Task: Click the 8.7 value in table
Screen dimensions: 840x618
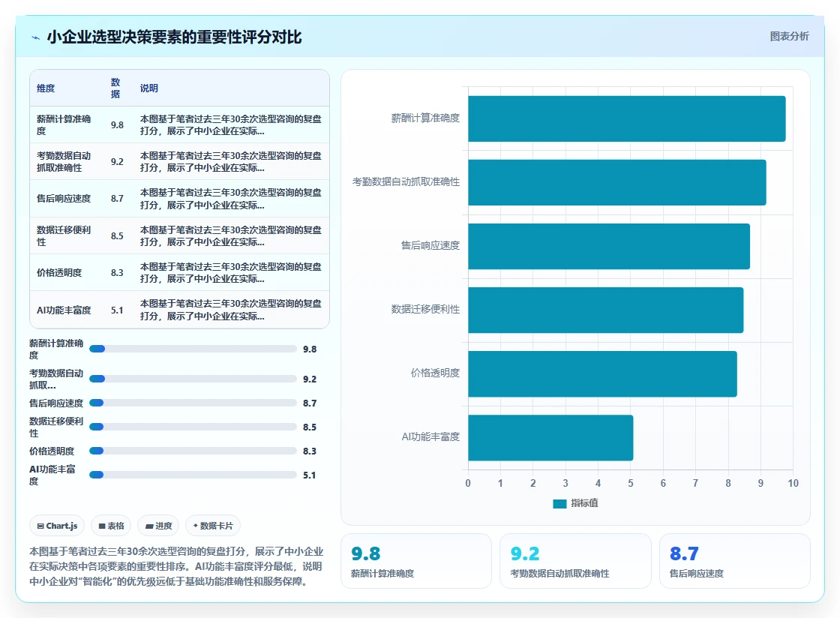Action: 117,199
